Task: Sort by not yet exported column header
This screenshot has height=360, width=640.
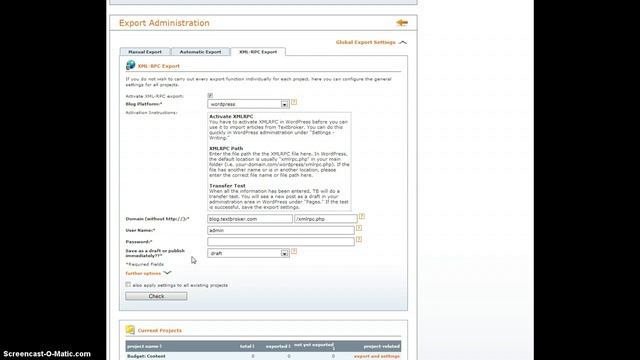Action: click(x=314, y=346)
